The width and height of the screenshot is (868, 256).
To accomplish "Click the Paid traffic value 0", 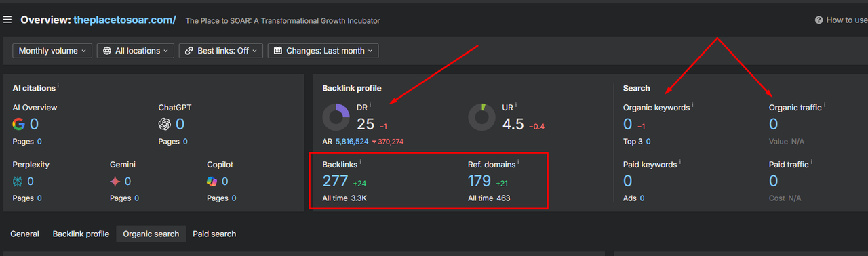I will point(774,181).
